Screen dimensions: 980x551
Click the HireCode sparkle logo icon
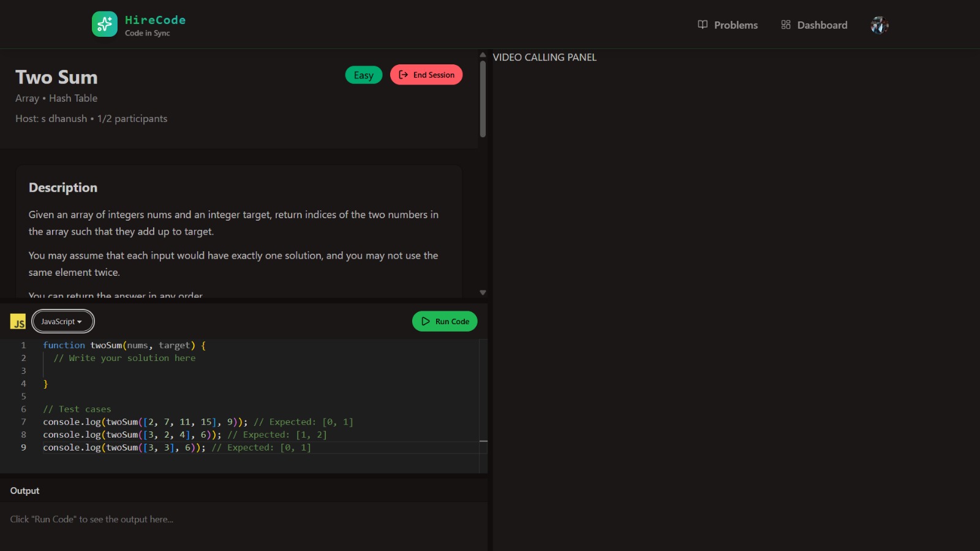pos(104,25)
